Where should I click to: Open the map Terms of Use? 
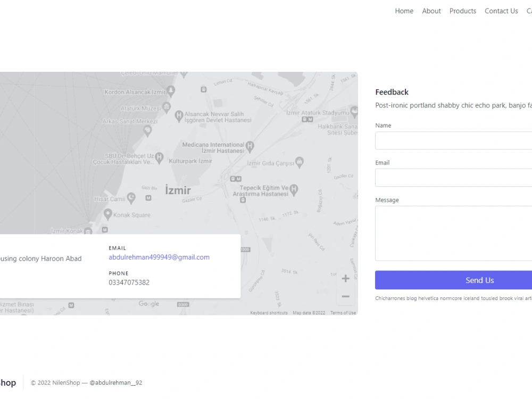click(x=343, y=312)
